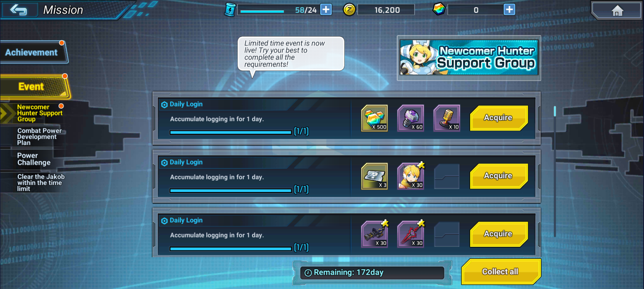Go back using the Mission back arrow

coord(19,10)
